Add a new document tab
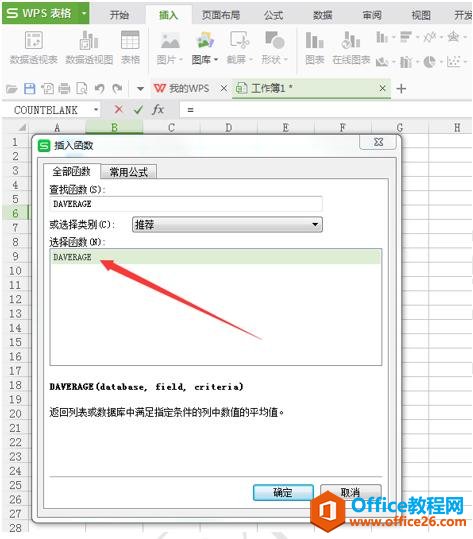 click(x=401, y=89)
